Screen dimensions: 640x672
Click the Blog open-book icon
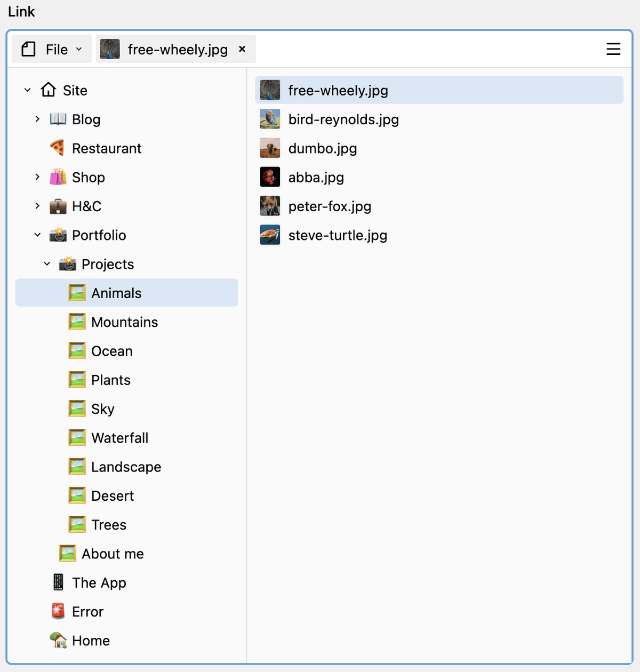click(x=58, y=118)
